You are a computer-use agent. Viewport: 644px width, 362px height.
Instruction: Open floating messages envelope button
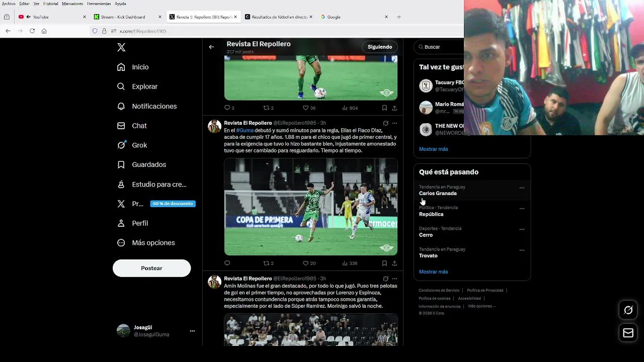coord(628,333)
